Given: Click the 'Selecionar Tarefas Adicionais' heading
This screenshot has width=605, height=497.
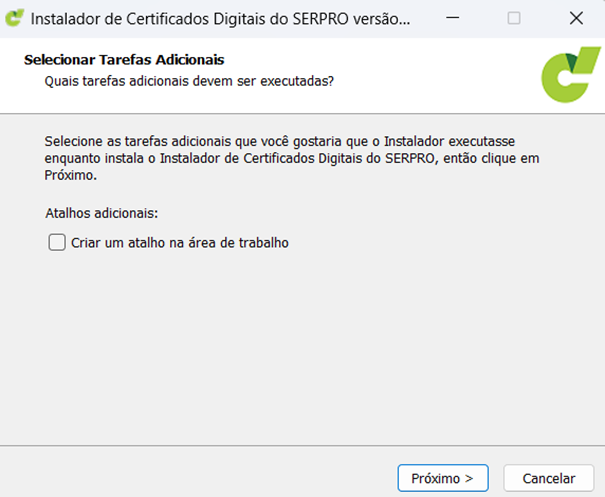Looking at the screenshot, I should click(x=124, y=60).
